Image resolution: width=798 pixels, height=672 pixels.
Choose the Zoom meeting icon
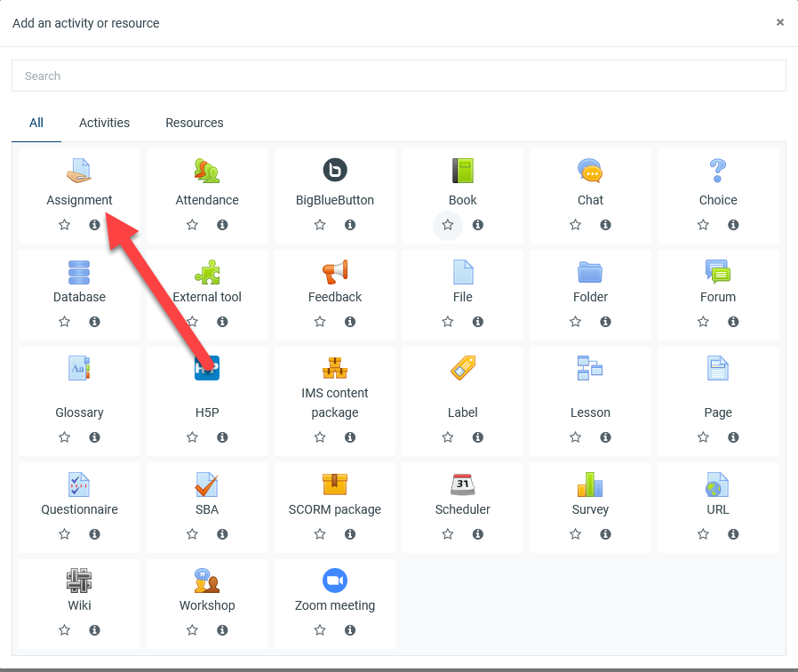point(335,580)
